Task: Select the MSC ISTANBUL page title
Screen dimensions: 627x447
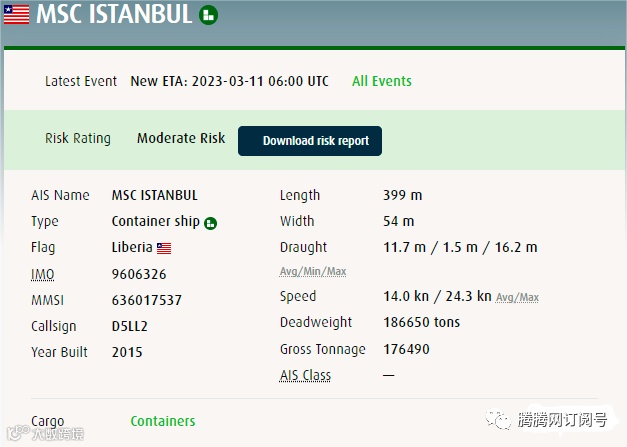Action: 114,14
